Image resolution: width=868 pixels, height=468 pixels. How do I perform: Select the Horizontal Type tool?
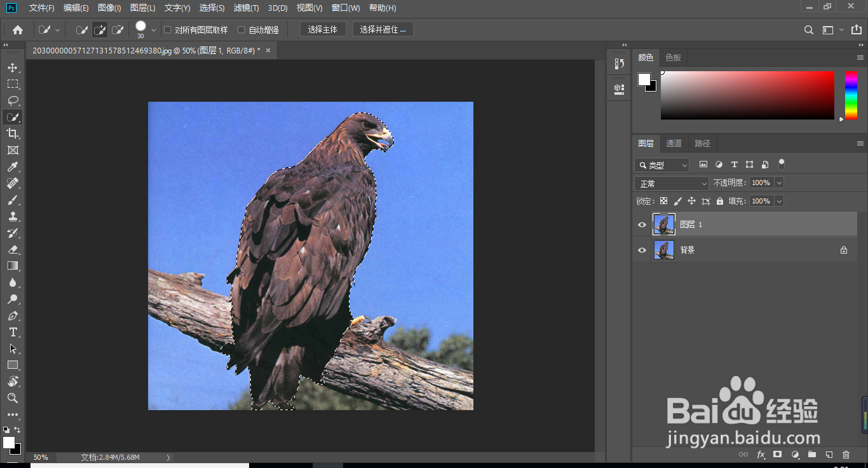click(13, 332)
